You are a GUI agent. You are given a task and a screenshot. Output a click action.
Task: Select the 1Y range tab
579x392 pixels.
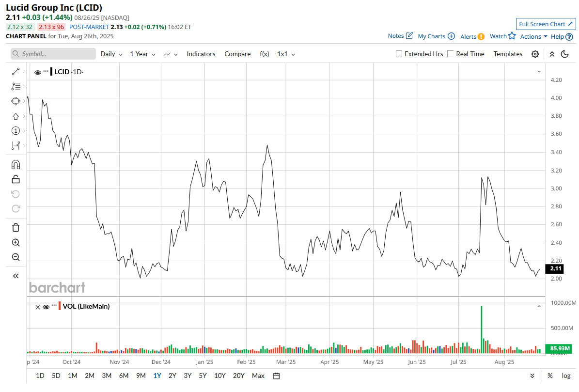(x=157, y=376)
